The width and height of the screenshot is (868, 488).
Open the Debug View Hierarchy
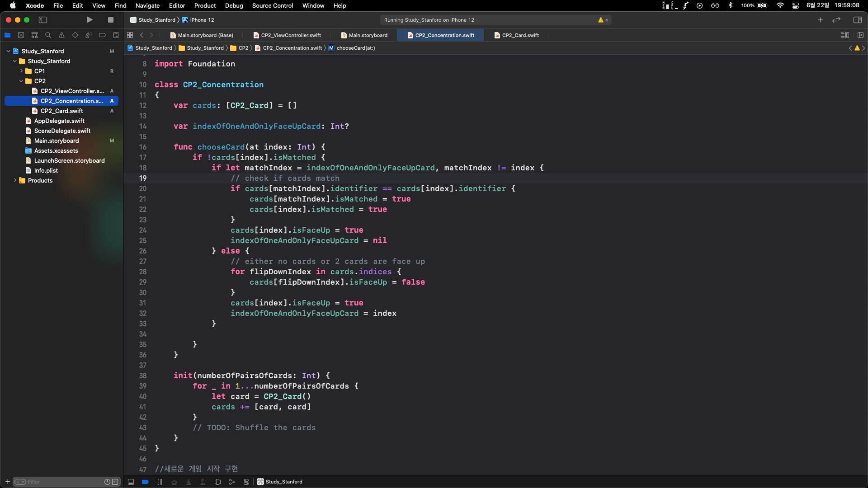217,482
